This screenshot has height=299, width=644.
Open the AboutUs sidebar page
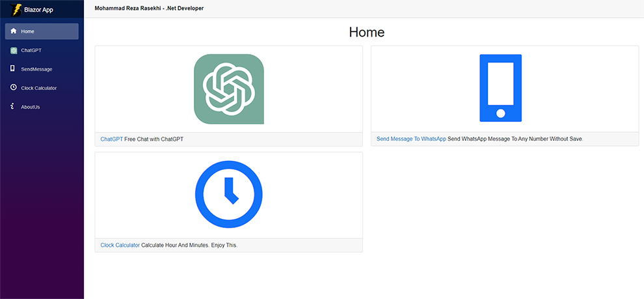[x=42, y=107]
